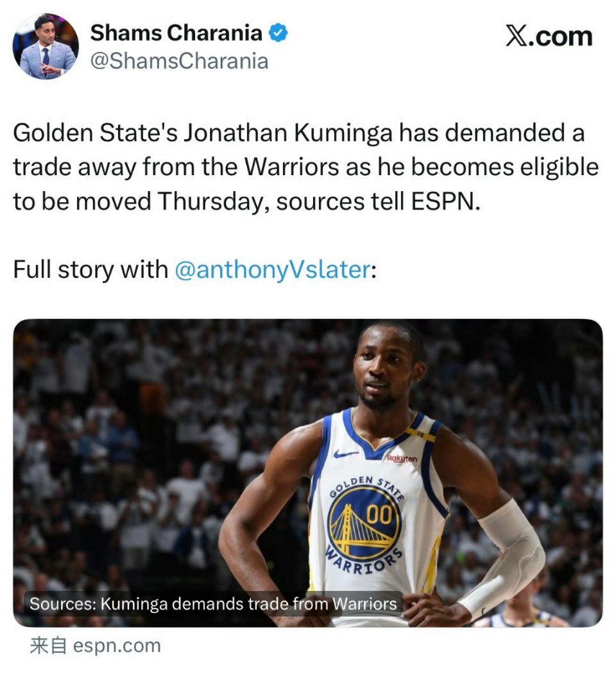
Task: Open the @ShamsCharania handle
Action: pos(180,61)
